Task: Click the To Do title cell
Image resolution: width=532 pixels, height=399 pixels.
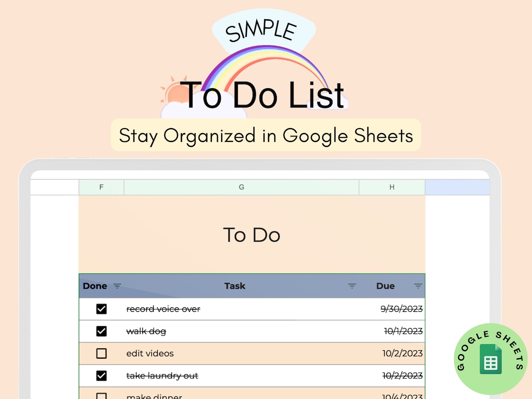Action: tap(252, 235)
